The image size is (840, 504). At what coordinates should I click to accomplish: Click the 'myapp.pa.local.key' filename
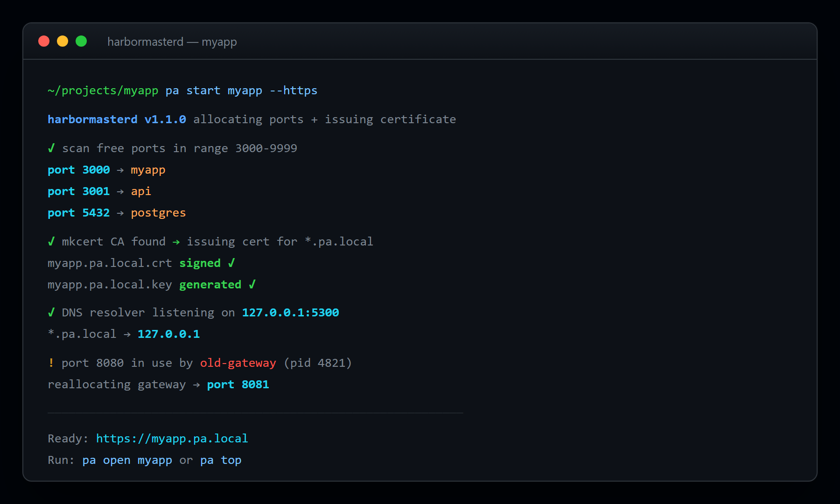tap(110, 285)
